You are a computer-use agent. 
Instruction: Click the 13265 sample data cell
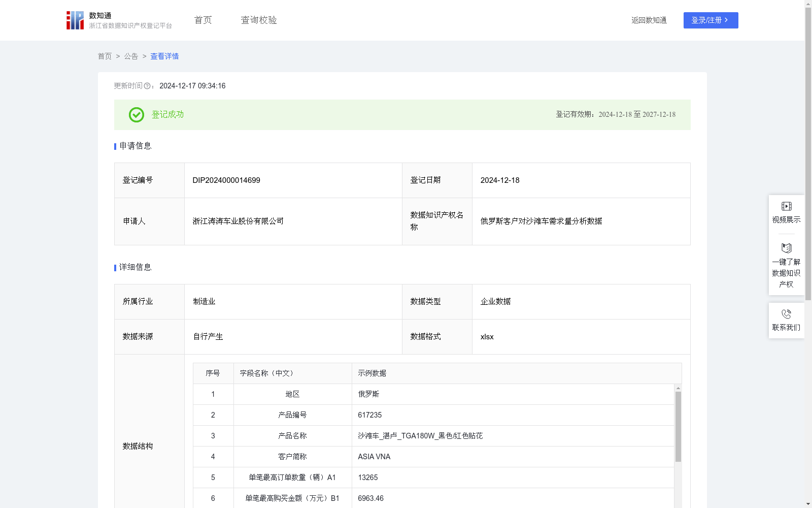click(513, 478)
